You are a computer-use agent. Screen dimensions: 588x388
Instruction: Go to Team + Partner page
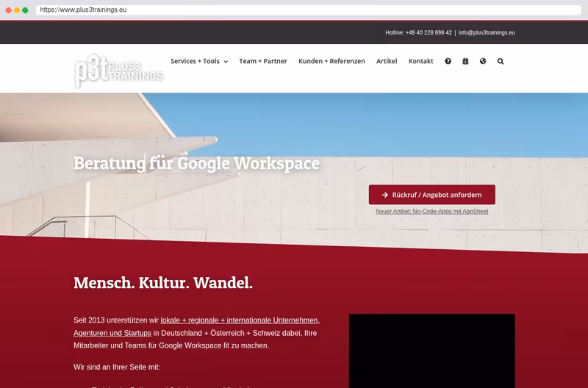coord(263,61)
